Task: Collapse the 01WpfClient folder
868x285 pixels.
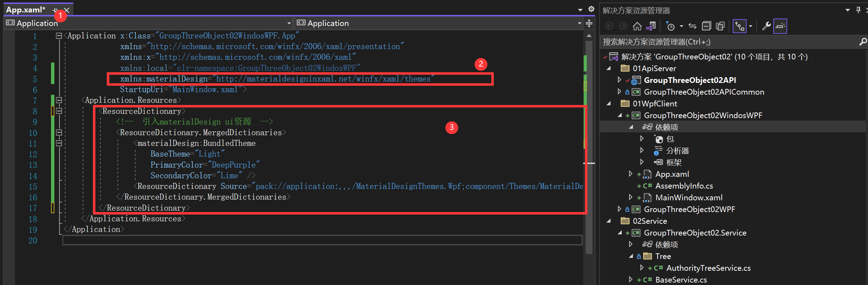Action: pyautogui.click(x=609, y=104)
